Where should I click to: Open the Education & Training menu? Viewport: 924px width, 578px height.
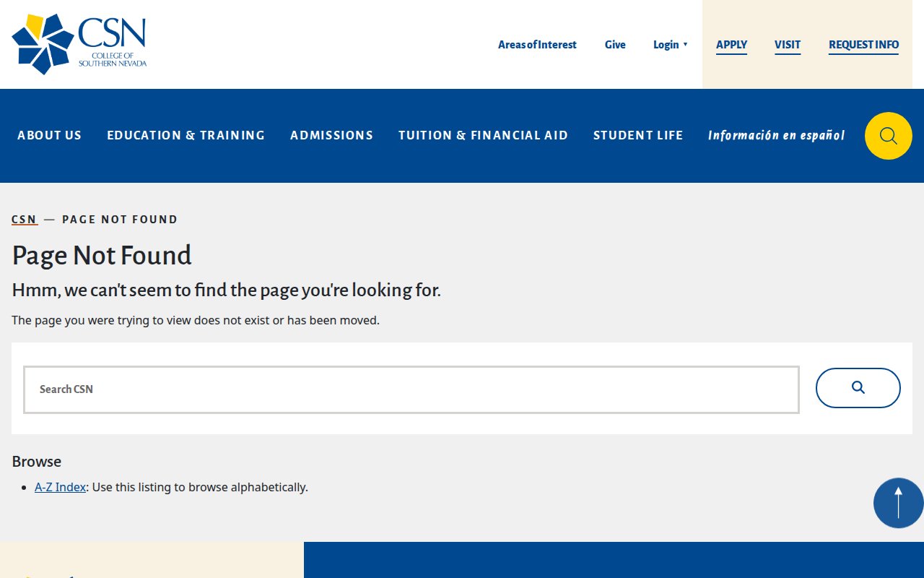(186, 135)
